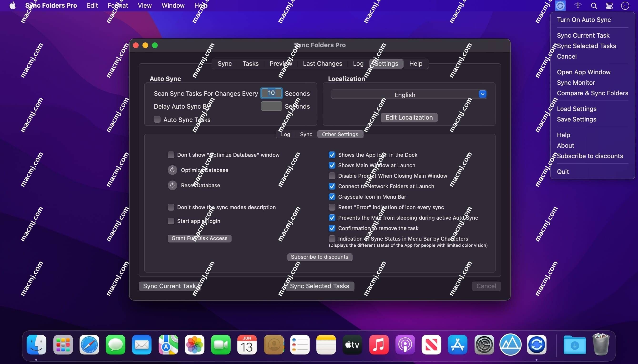This screenshot has height=364, width=638.
Task: Open the English localization dropdown
Action: (x=409, y=95)
